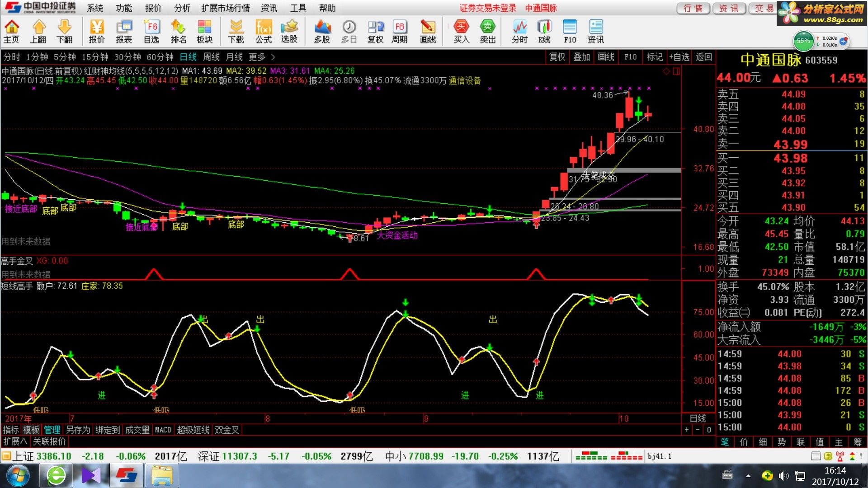Switch chart to 15分钟 period
Image resolution: width=868 pixels, height=488 pixels.
pos(95,57)
